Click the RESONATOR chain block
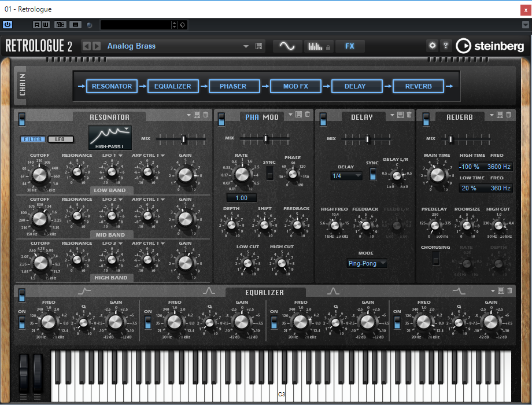Screen dimensions: 532x405 [112, 86]
